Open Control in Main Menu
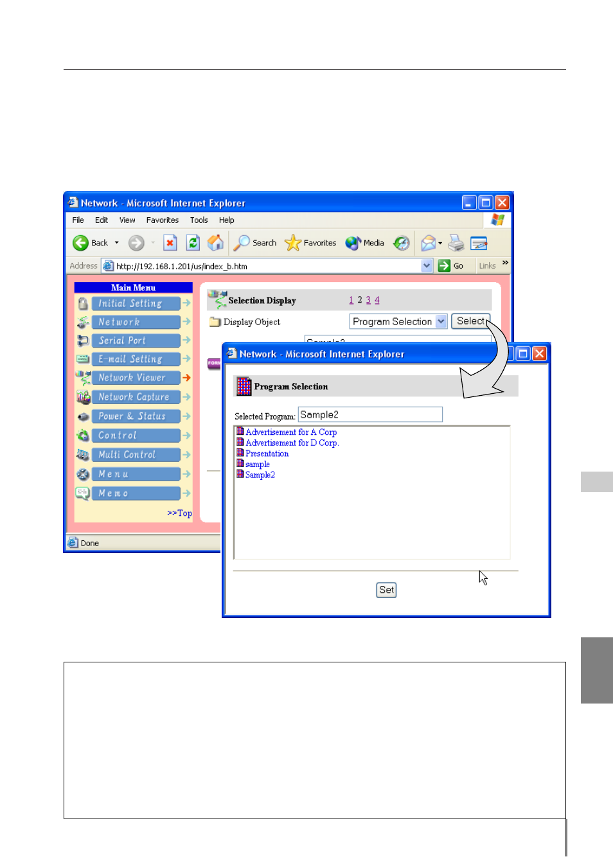The image size is (613, 868). click(x=136, y=436)
